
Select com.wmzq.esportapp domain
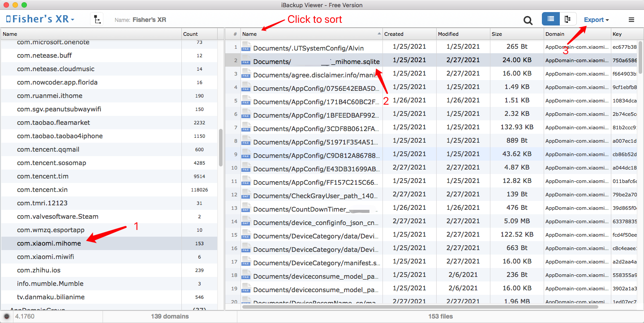(x=109, y=230)
